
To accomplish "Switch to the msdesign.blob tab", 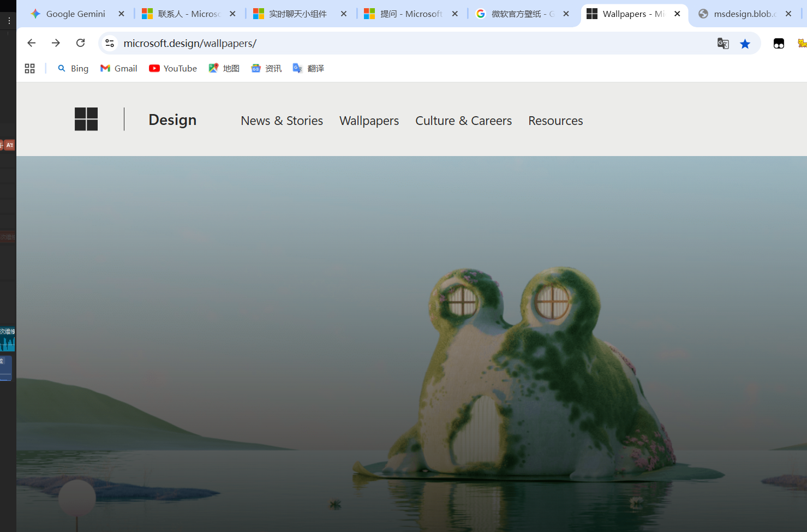I will 745,14.
